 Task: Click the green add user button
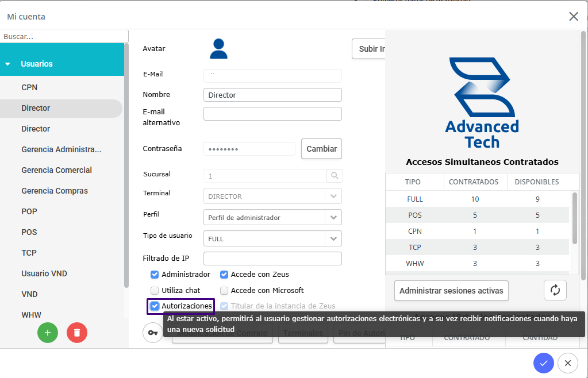click(x=48, y=333)
